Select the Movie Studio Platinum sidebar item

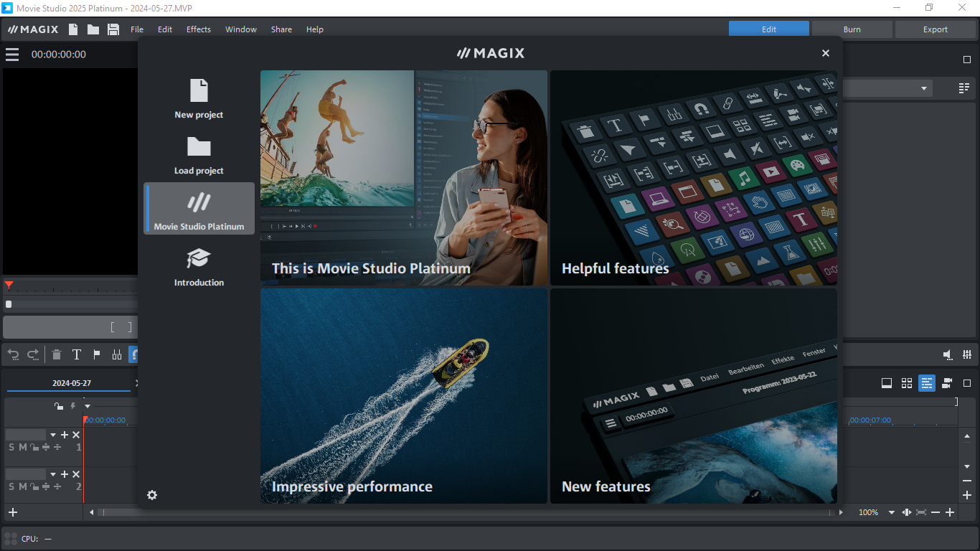pyautogui.click(x=199, y=208)
